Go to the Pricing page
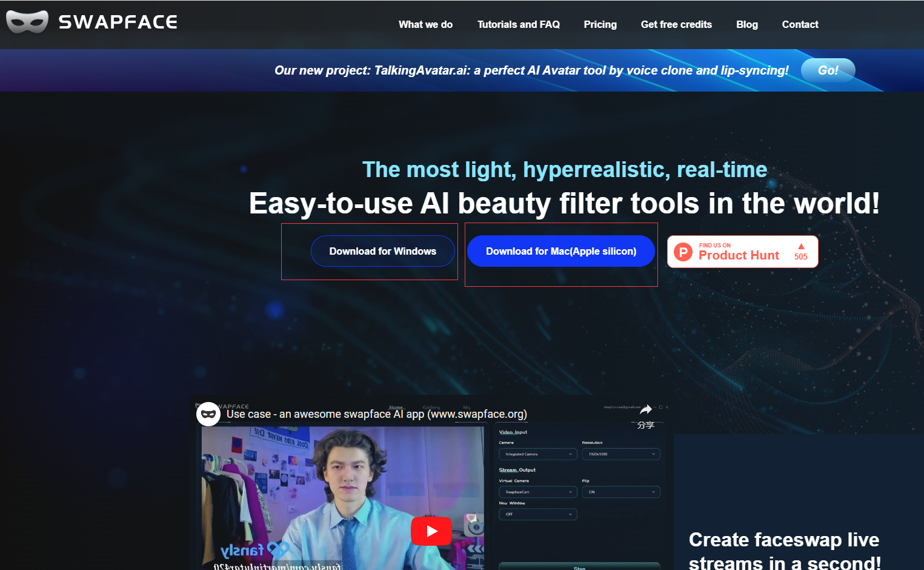Image resolution: width=924 pixels, height=570 pixels. coord(600,24)
